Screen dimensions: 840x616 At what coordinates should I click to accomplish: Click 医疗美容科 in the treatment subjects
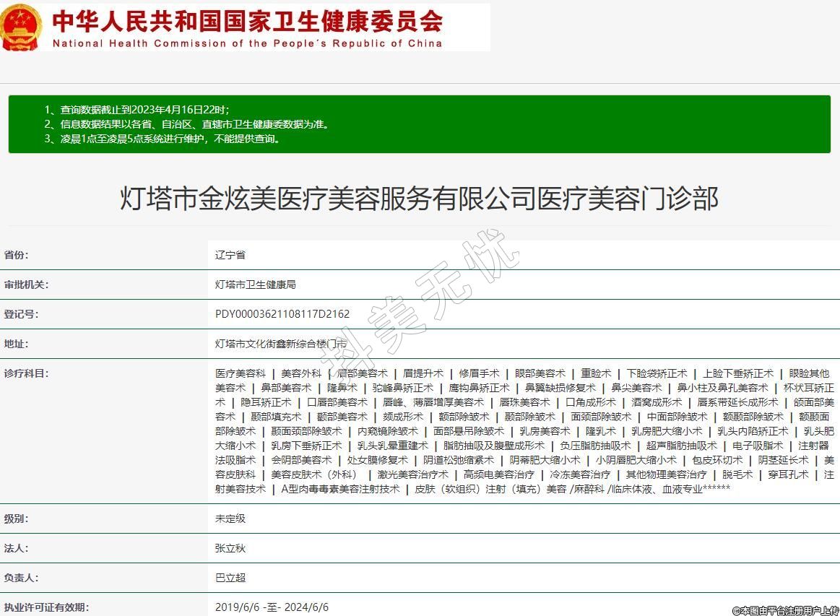pos(241,373)
